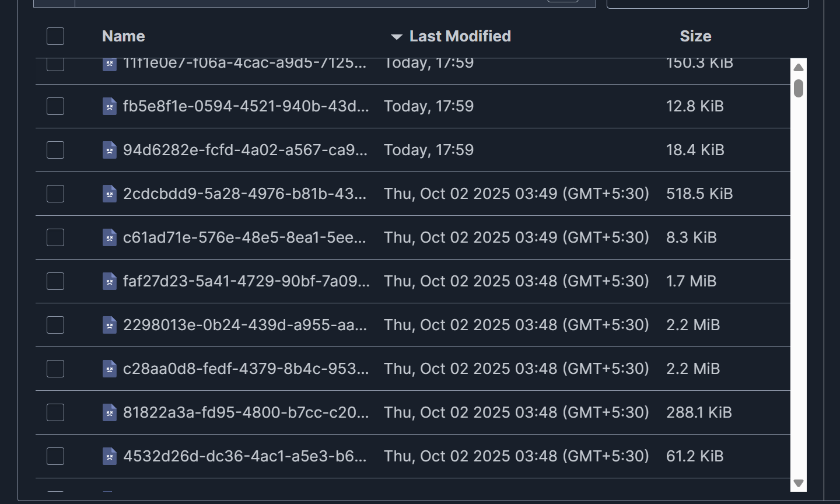
Task: Click the scrollbar up arrow
Action: (799, 68)
